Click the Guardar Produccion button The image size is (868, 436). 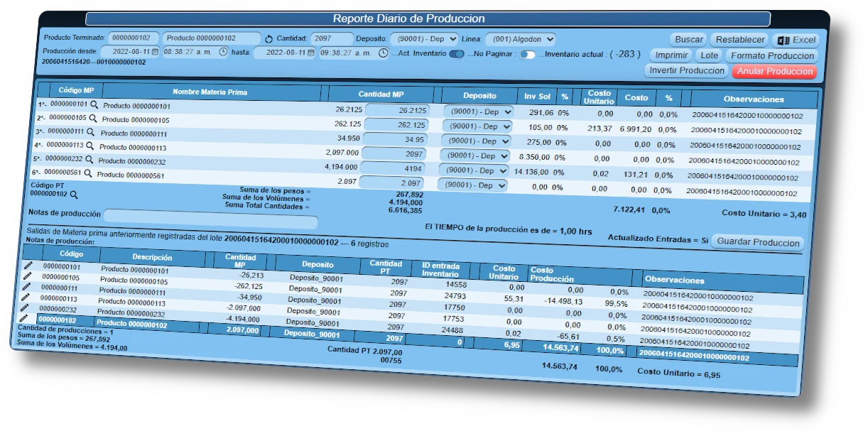point(757,242)
